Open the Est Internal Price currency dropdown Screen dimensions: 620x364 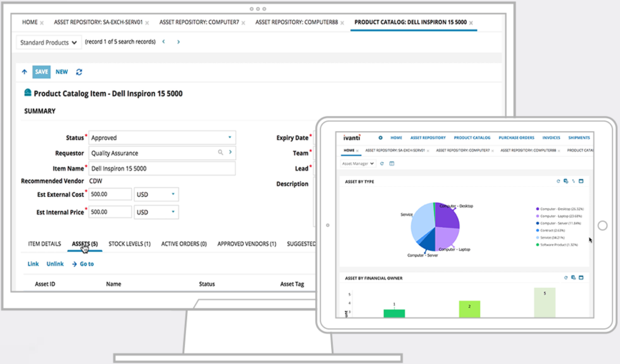pyautogui.click(x=156, y=212)
